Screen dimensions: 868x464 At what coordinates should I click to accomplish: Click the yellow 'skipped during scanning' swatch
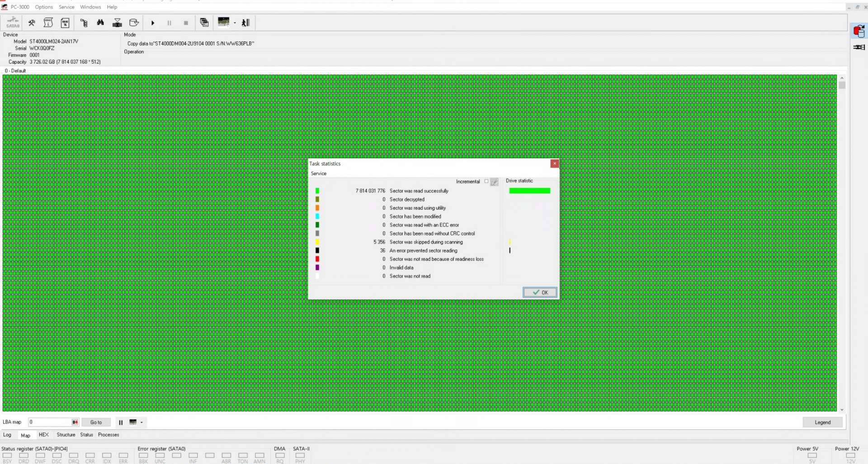[317, 242]
